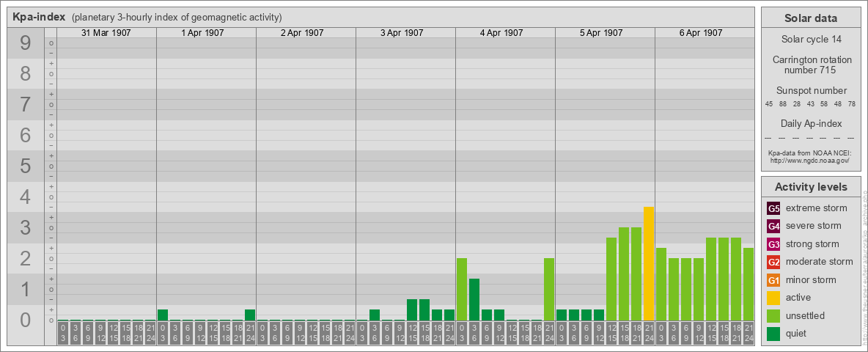The width and height of the screenshot is (868, 352).
Task: Click the G3 strong storm badge
Action: (x=773, y=244)
